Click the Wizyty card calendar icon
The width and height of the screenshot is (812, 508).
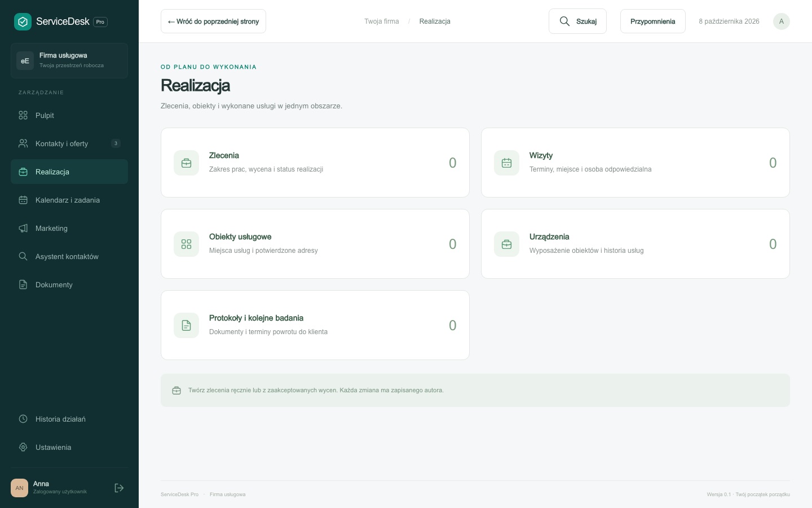pyautogui.click(x=506, y=163)
